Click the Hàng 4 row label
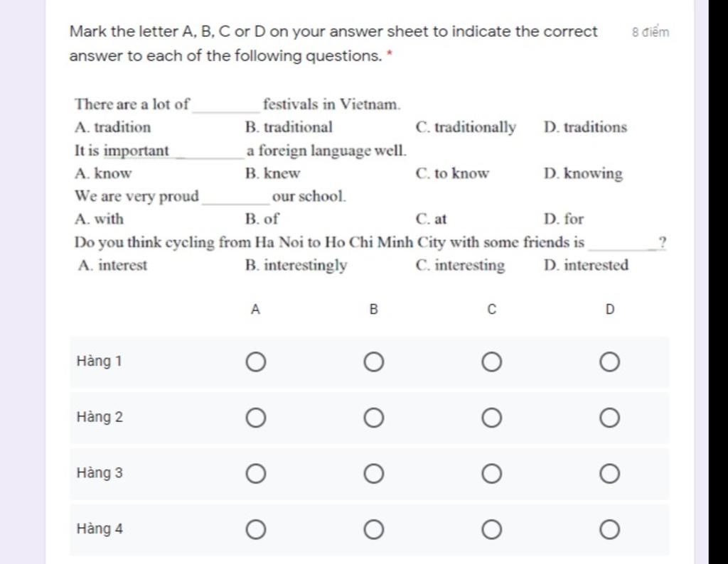Screen dimensions: 728x564 click(x=100, y=528)
